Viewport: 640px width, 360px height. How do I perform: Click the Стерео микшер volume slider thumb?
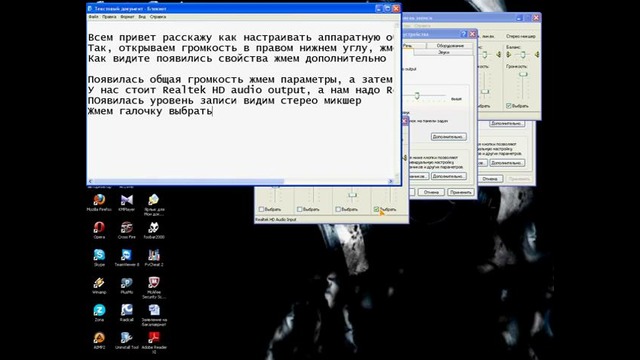[x=523, y=74]
